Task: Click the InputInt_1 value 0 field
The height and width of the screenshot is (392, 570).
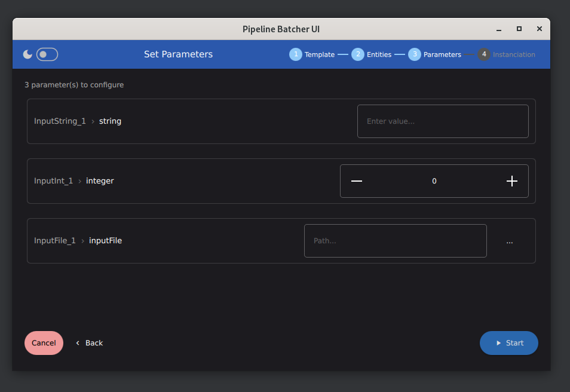Action: coord(434,181)
